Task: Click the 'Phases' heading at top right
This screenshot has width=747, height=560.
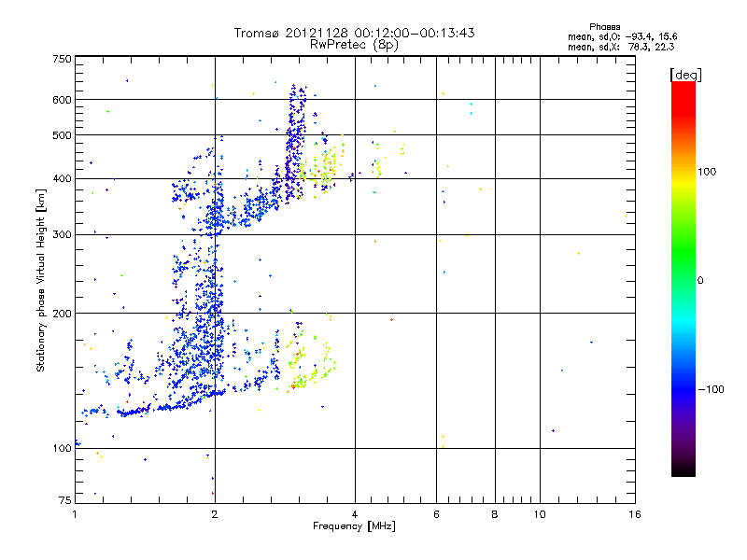Action: coord(604,27)
